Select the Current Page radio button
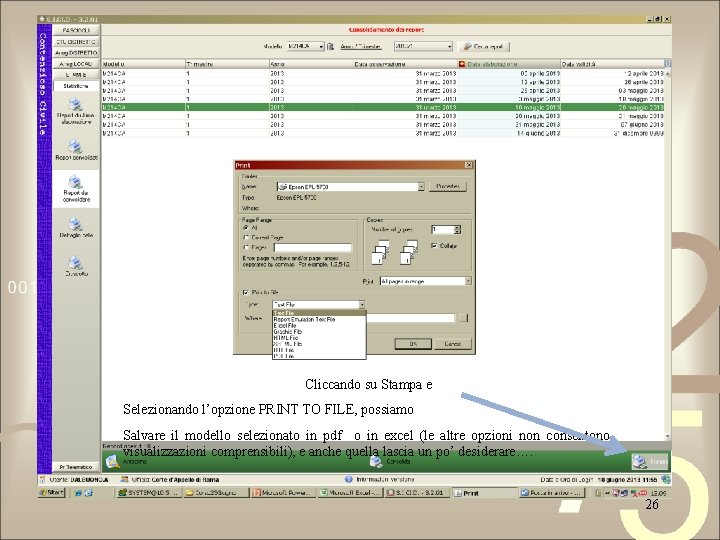The width and height of the screenshot is (720, 540). (246, 237)
